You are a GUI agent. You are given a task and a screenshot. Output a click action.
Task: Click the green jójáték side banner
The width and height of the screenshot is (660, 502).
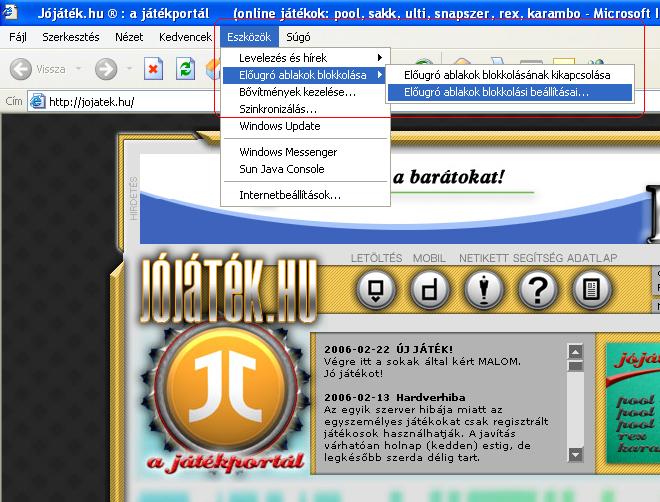(633, 403)
